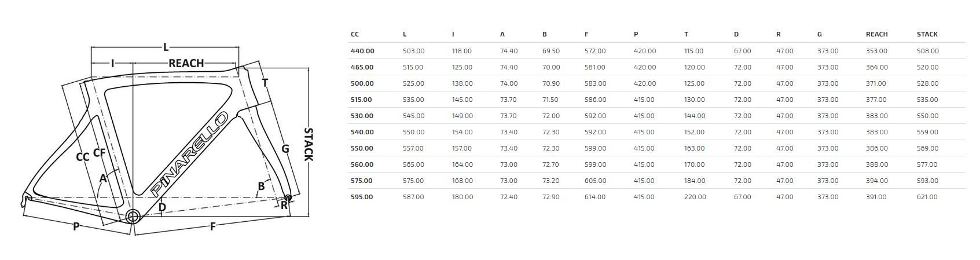Click the STACK column header in the table

[927, 34]
